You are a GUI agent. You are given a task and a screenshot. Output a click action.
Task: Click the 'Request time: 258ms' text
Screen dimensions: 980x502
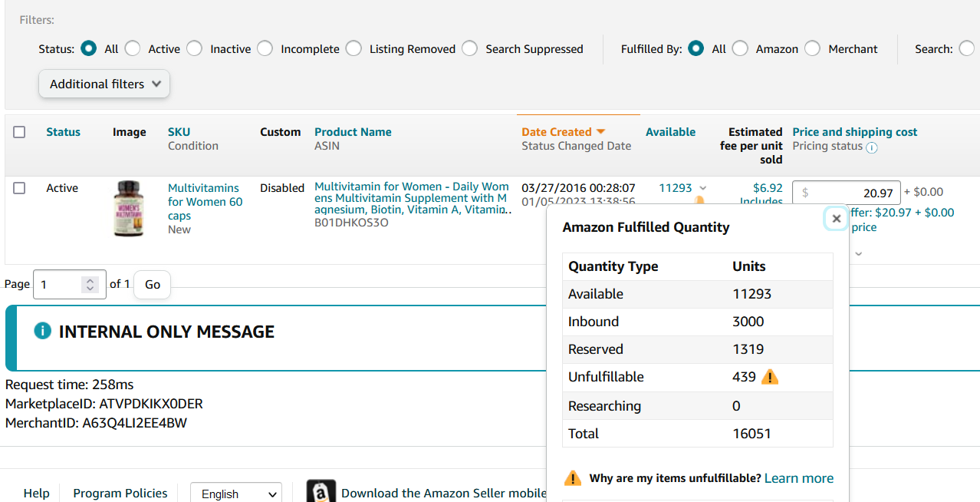click(x=70, y=385)
